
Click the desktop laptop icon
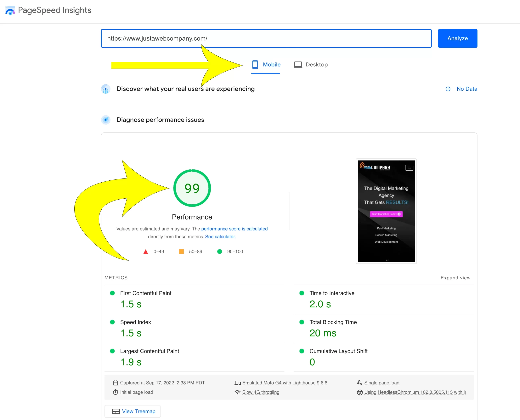click(298, 65)
